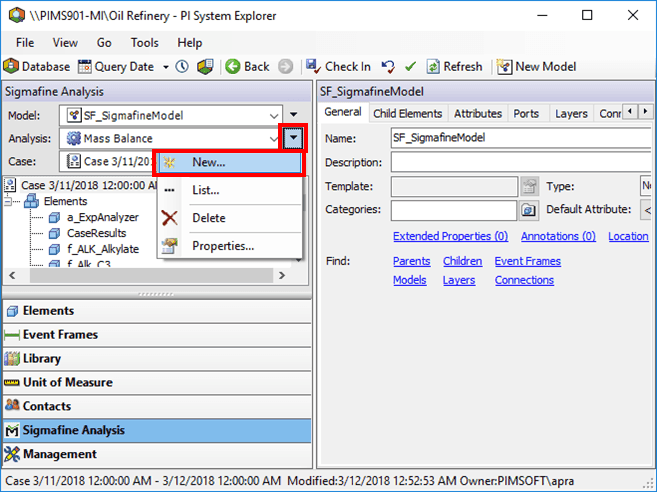Click the Delete red X icon in menu
Screen dimensions: 657x492
[x=169, y=218]
